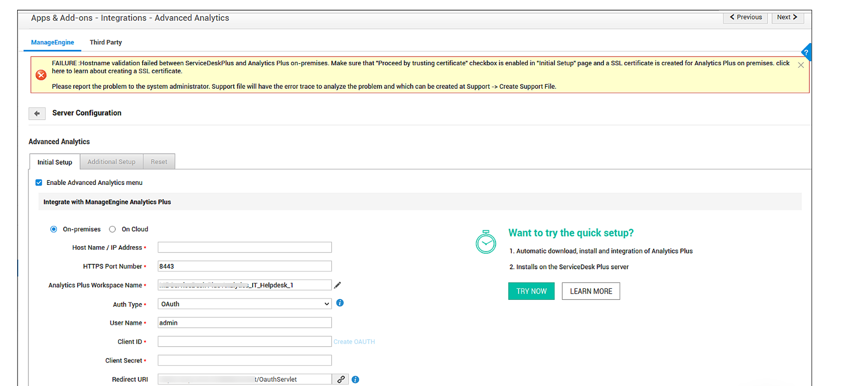Click the Create OAUTH link

coord(354,342)
